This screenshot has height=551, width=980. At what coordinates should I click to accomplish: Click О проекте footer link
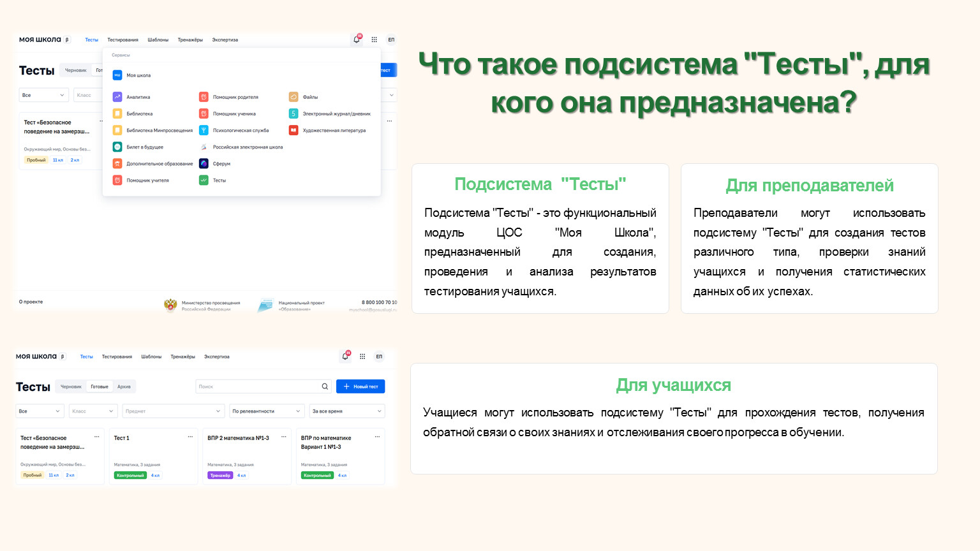(31, 302)
